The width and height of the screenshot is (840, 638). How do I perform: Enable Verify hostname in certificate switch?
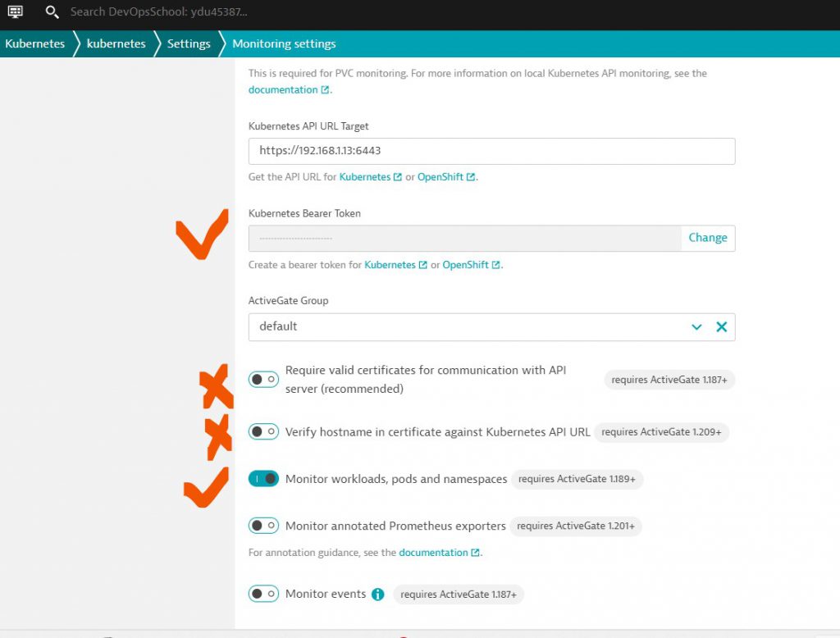(263, 431)
